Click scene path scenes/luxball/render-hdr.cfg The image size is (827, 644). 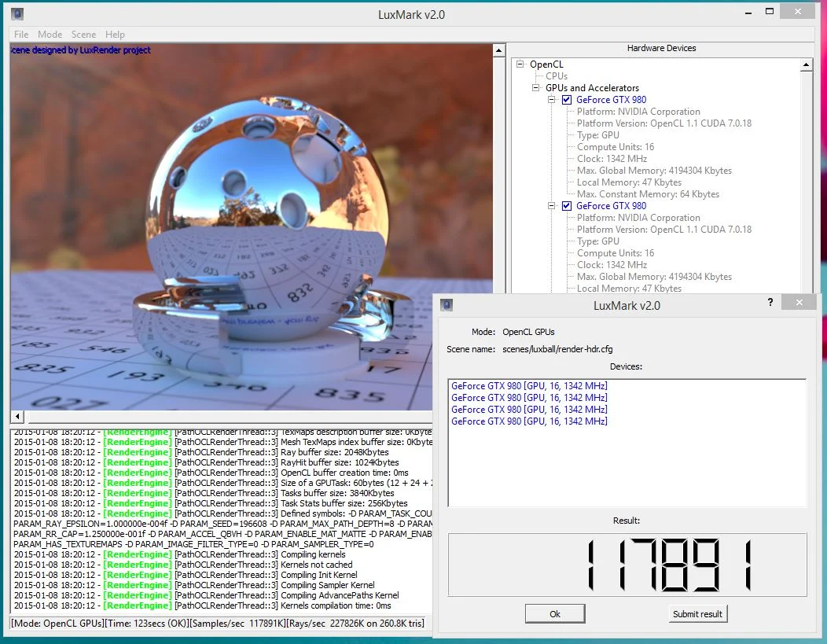pyautogui.click(x=557, y=349)
